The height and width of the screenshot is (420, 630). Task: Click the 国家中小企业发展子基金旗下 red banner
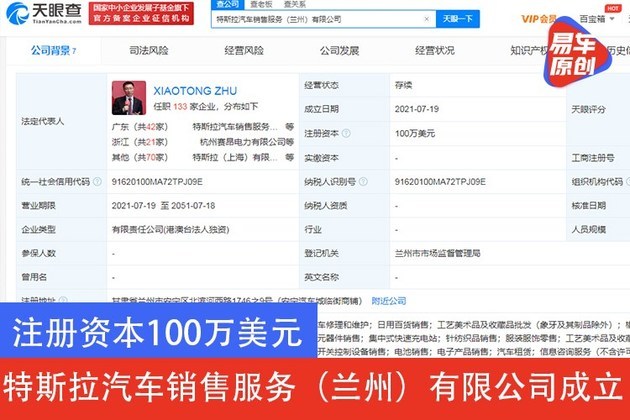click(141, 13)
